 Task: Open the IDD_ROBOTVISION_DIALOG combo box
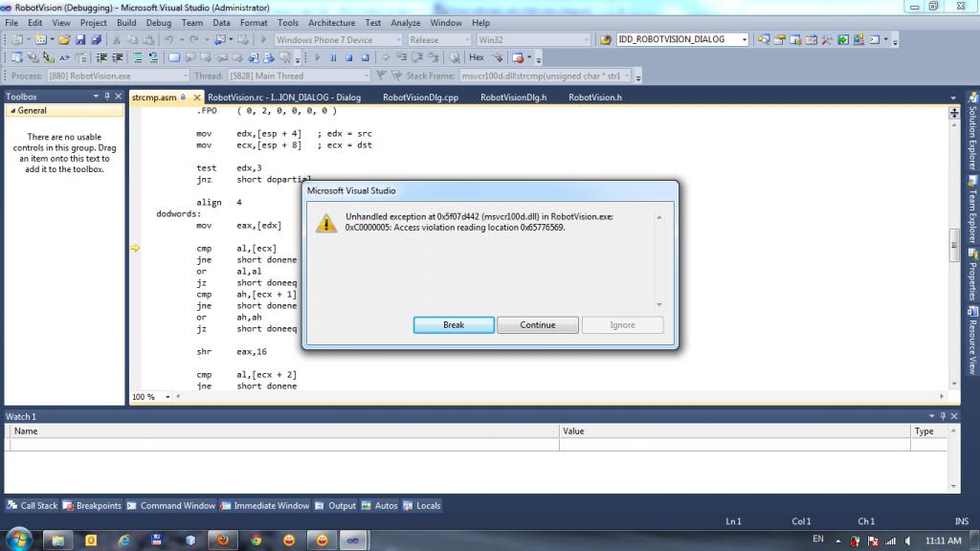744,39
